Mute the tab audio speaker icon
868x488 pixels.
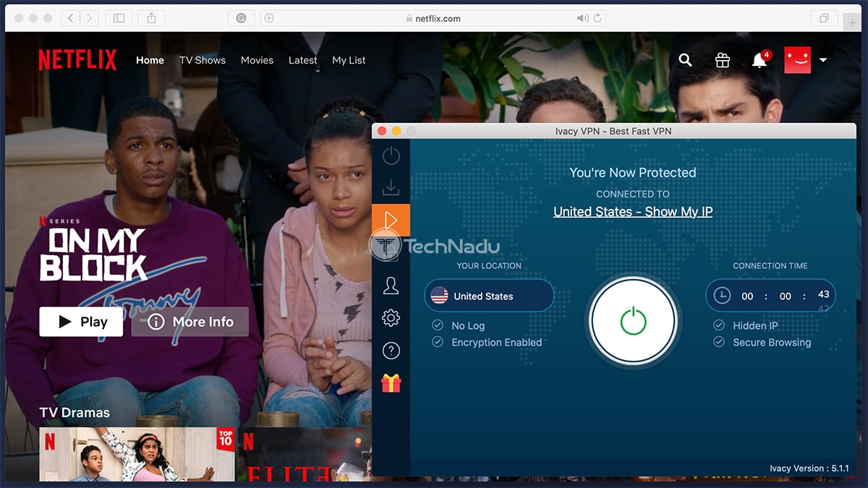pos(582,18)
